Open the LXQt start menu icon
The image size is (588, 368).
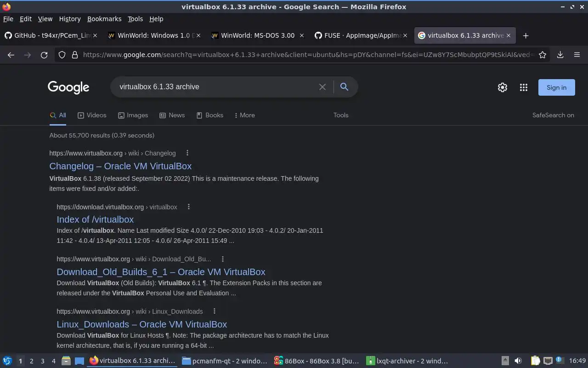tap(7, 361)
